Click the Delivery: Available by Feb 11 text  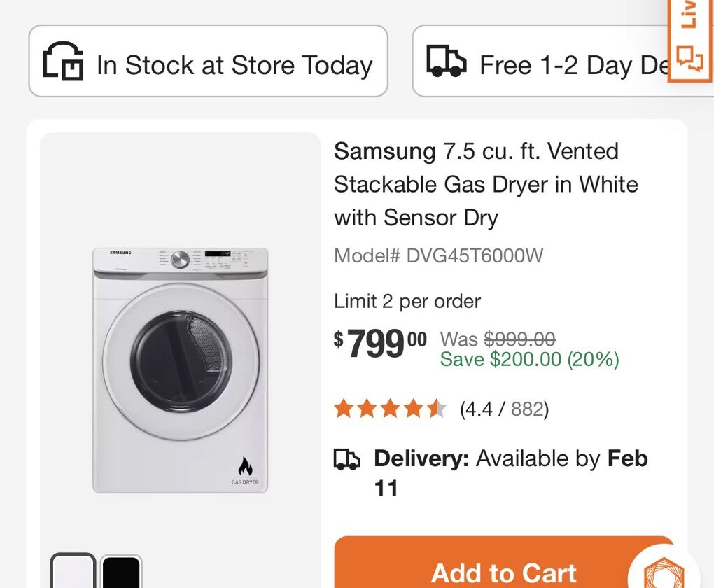point(511,473)
